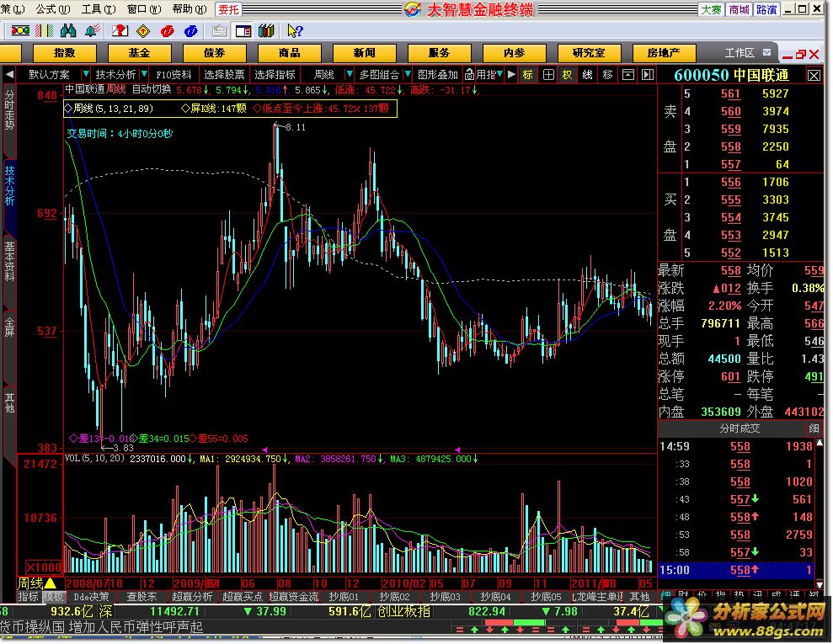
Task: Toggle the panel layout window icon
Action: pos(243,31)
